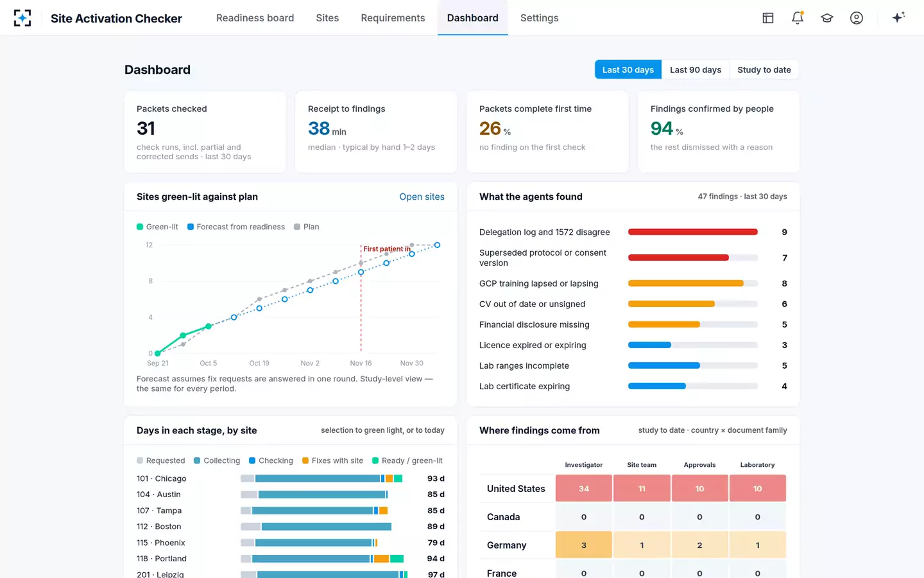Open the user account profile icon
924x578 pixels.
click(x=857, y=18)
